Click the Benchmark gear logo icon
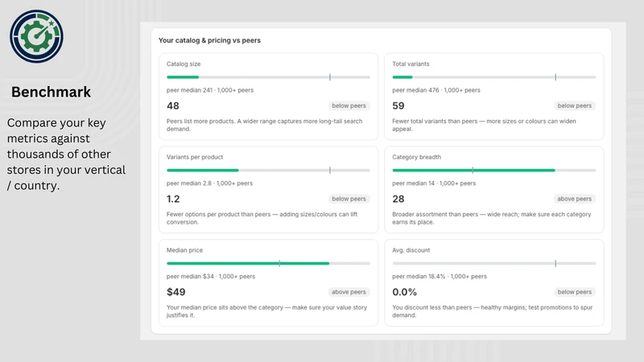The height and width of the screenshot is (362, 644). [x=36, y=36]
